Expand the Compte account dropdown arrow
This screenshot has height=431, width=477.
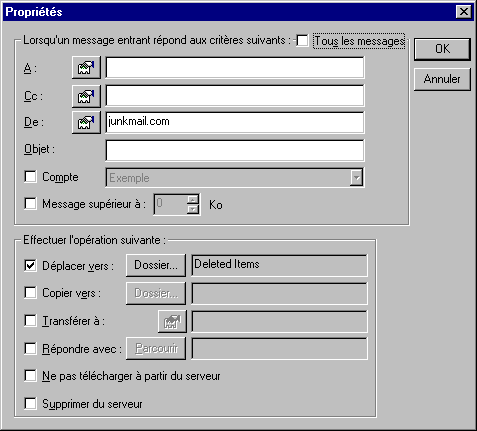point(356,178)
